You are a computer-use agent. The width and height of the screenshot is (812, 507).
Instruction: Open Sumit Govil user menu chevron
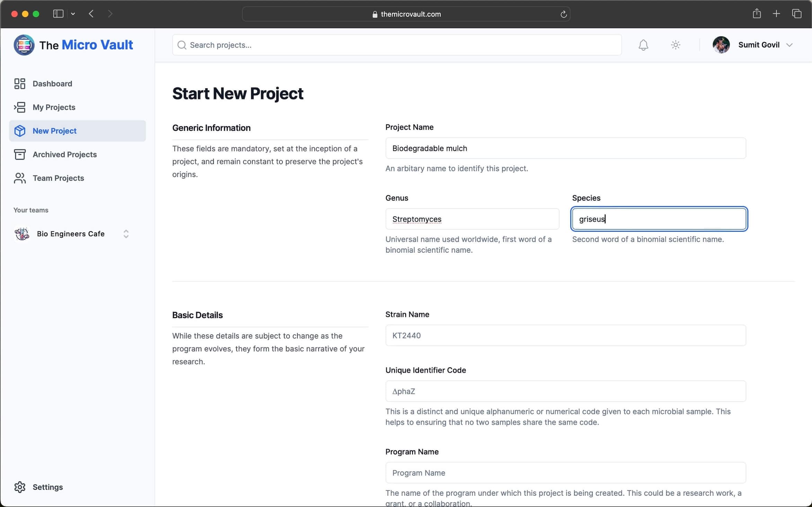(789, 45)
